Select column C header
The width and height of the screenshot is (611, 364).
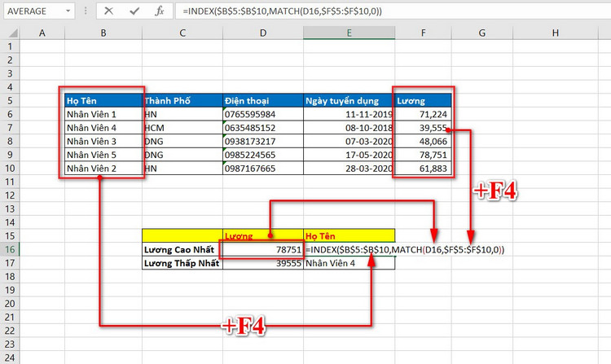(182, 33)
